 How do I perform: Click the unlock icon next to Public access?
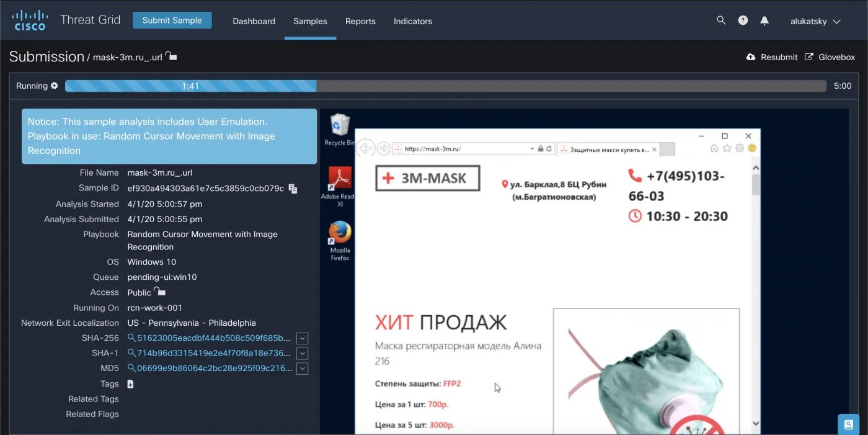click(159, 292)
